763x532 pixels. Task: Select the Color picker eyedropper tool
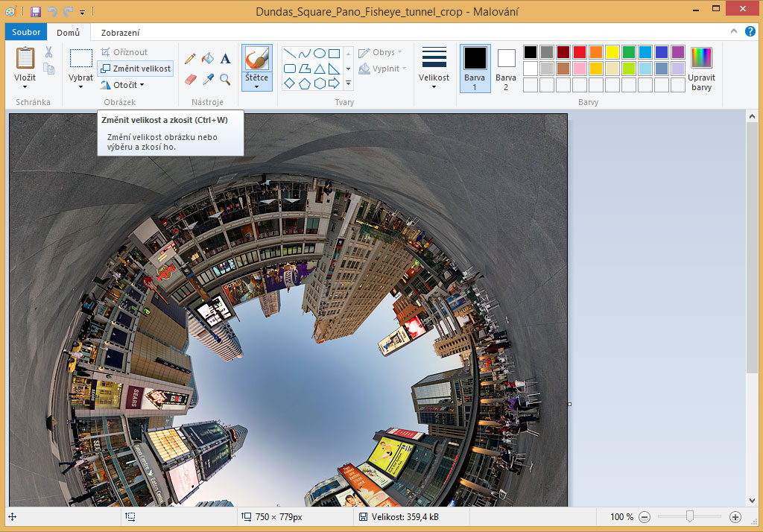click(x=208, y=79)
